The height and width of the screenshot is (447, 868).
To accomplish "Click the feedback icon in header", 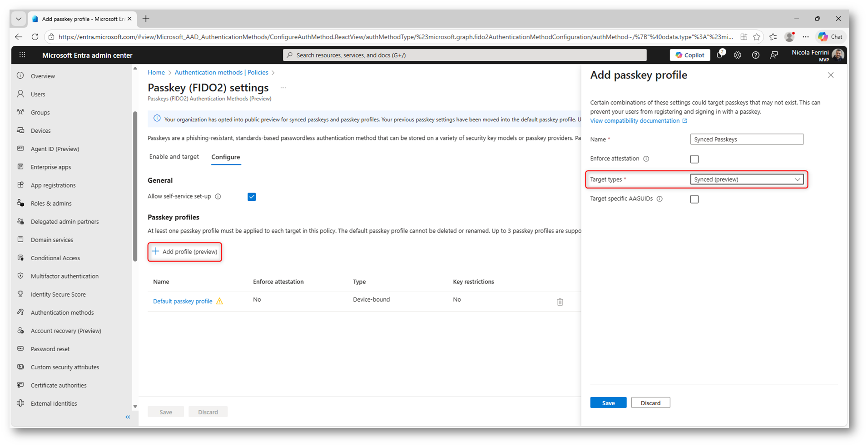I will (774, 55).
